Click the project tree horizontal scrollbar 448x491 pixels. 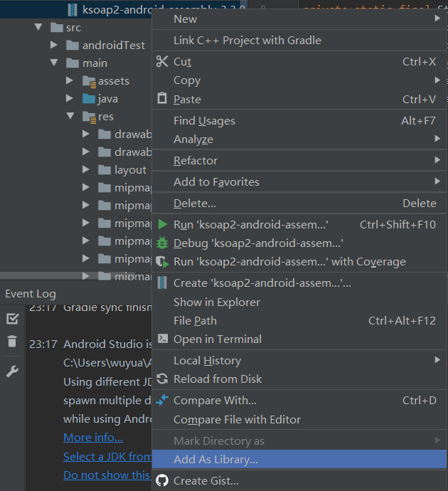(68, 275)
